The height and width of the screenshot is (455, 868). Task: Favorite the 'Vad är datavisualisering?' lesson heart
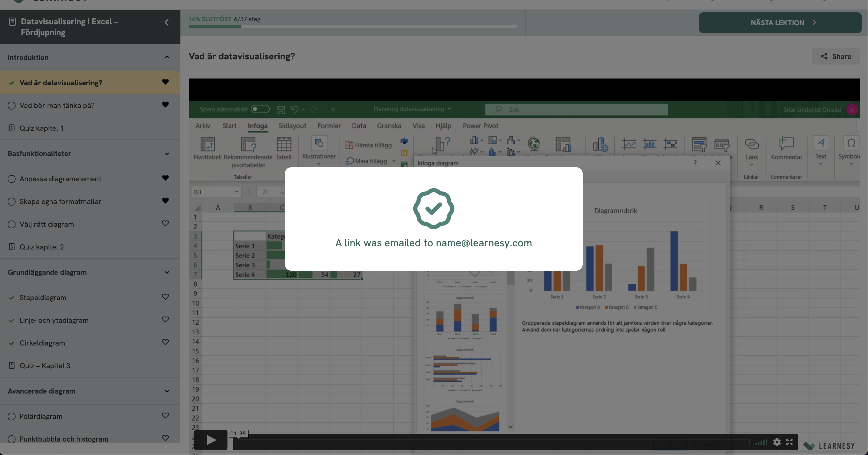coord(165,82)
